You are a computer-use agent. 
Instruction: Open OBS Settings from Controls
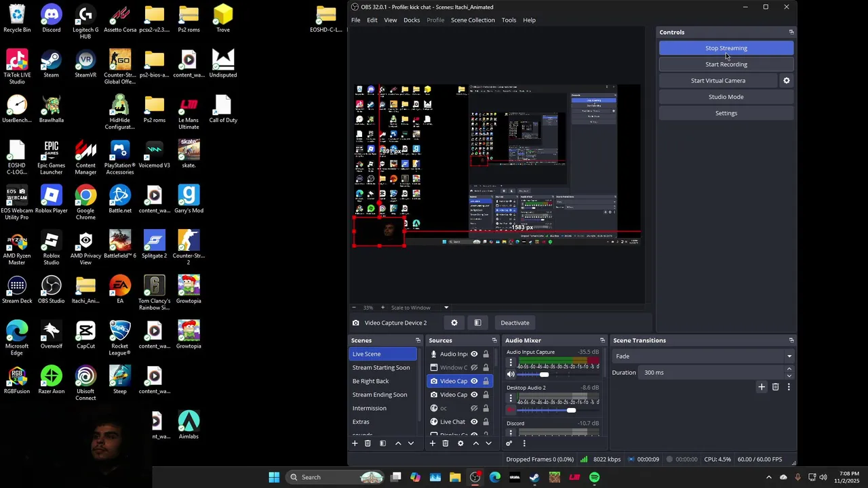[726, 113]
